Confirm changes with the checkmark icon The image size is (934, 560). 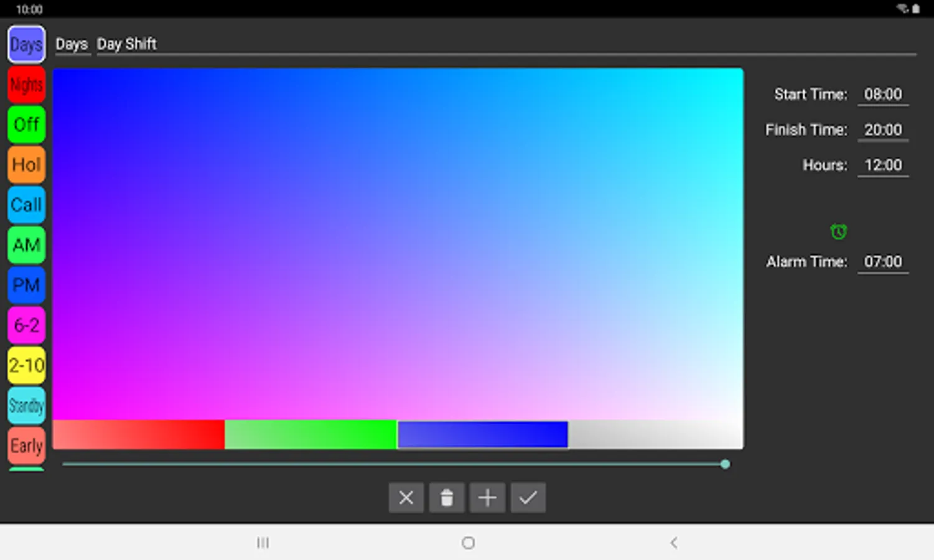(528, 498)
